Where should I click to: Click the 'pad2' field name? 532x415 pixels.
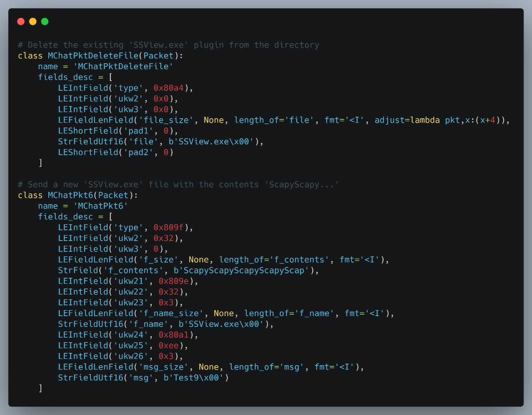pyautogui.click(x=138, y=152)
